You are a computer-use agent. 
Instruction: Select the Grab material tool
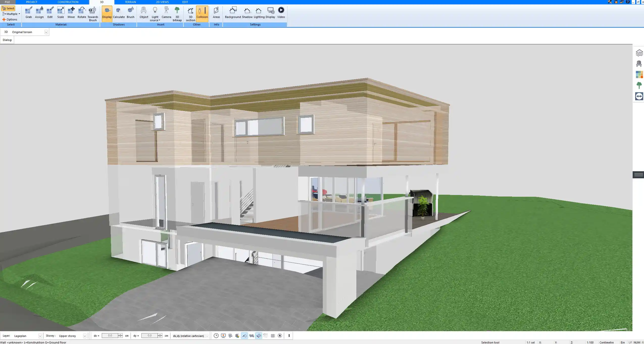coord(29,13)
